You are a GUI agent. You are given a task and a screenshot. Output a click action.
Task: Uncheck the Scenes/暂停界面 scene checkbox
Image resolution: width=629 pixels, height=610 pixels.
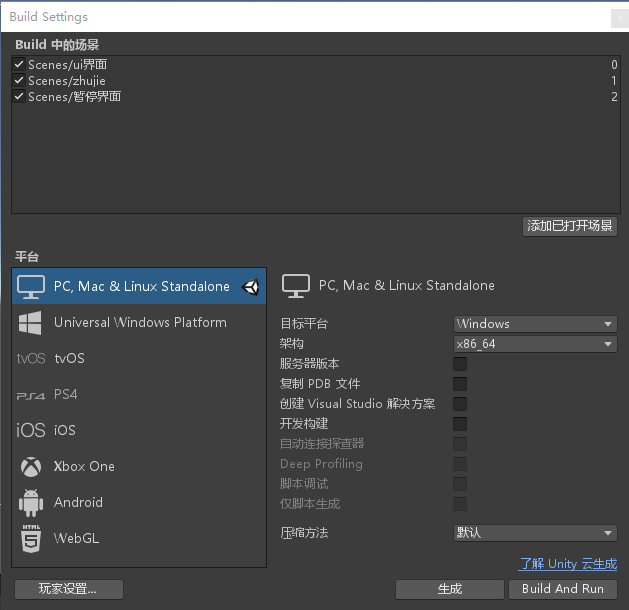[19, 96]
